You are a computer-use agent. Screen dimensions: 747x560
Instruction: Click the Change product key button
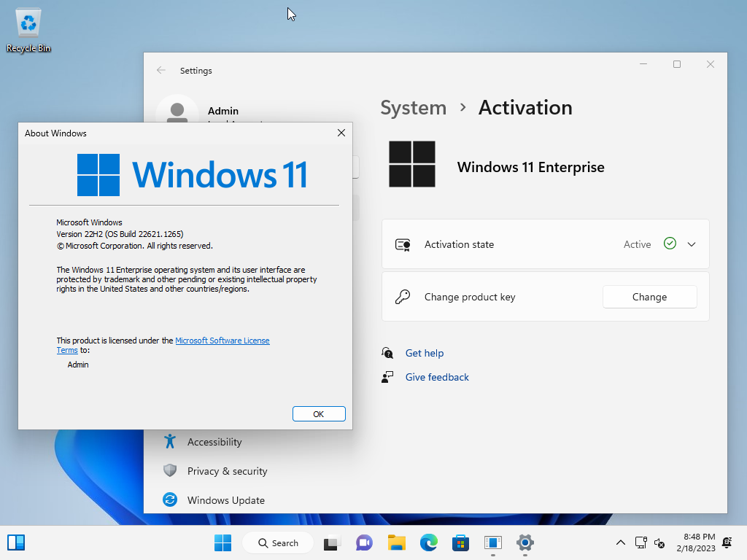click(x=649, y=297)
